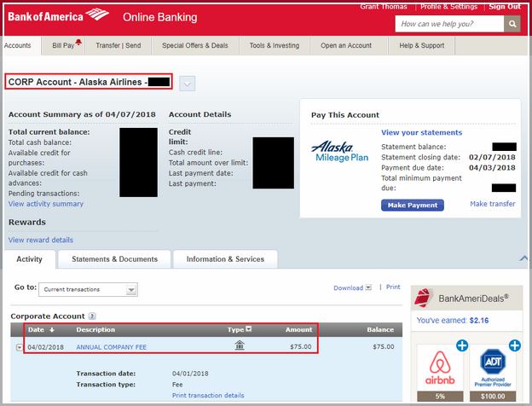
Task: Click the Date column header
Action: (36, 329)
